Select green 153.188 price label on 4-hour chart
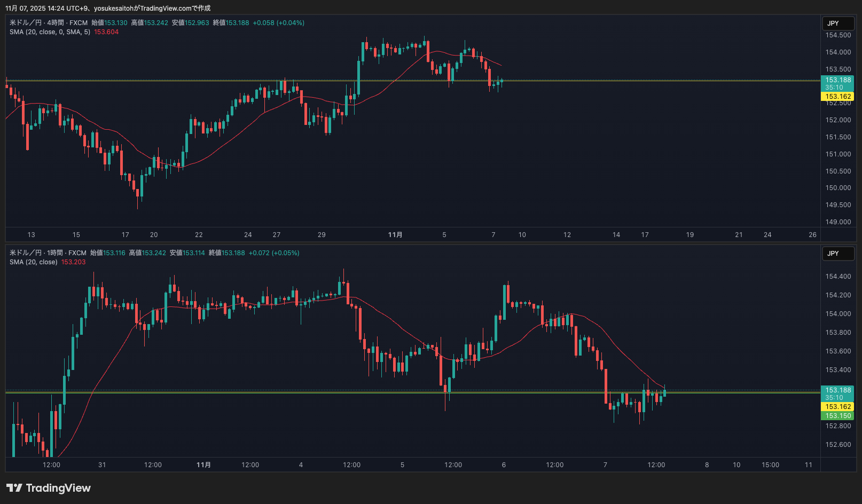Viewport: 862px width, 504px height. [837, 80]
